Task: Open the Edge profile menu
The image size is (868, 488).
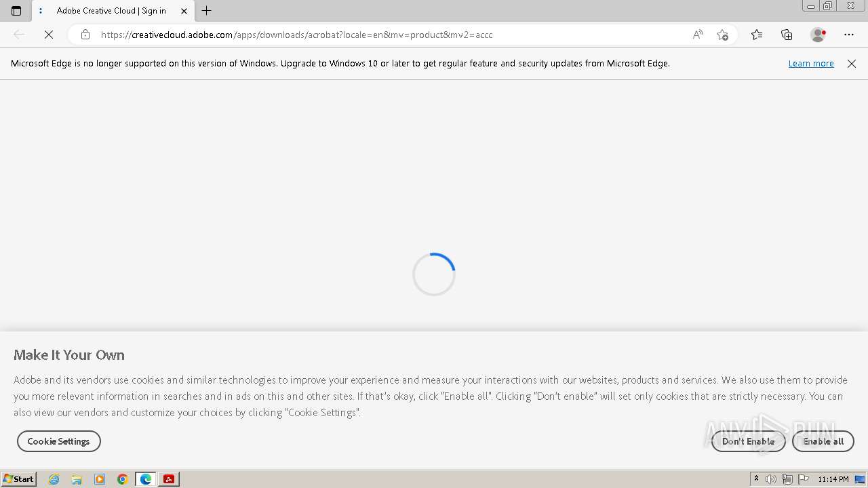Action: point(818,35)
